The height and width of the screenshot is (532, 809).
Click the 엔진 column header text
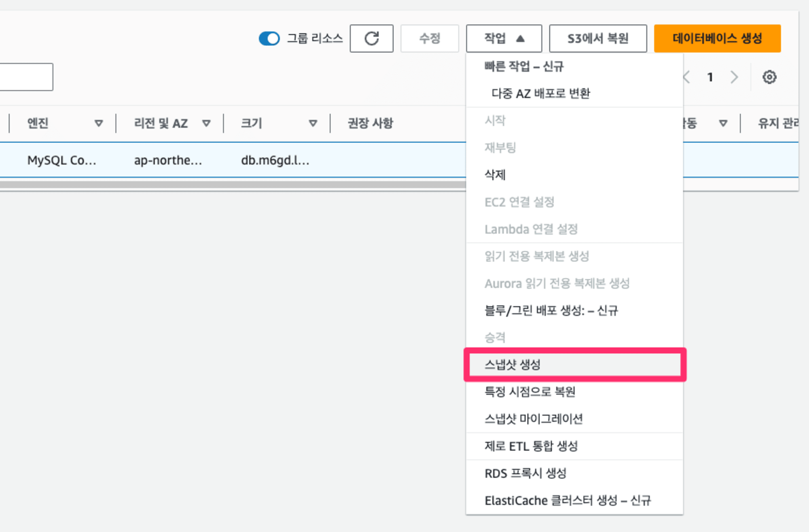pos(38,123)
